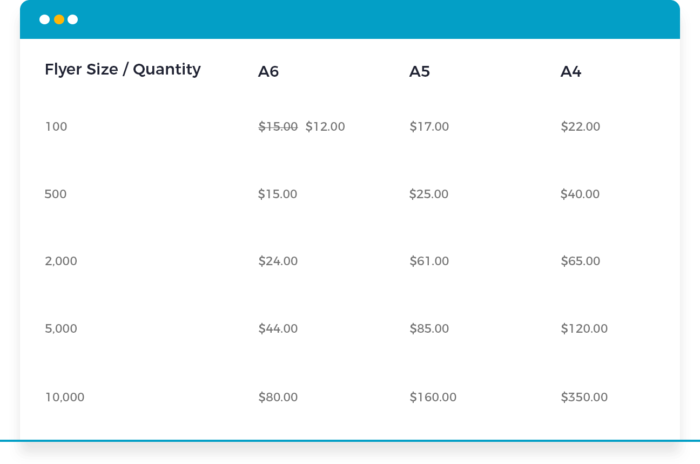Pick the $25.00 A5 price
The image size is (700, 464).
coord(429,194)
